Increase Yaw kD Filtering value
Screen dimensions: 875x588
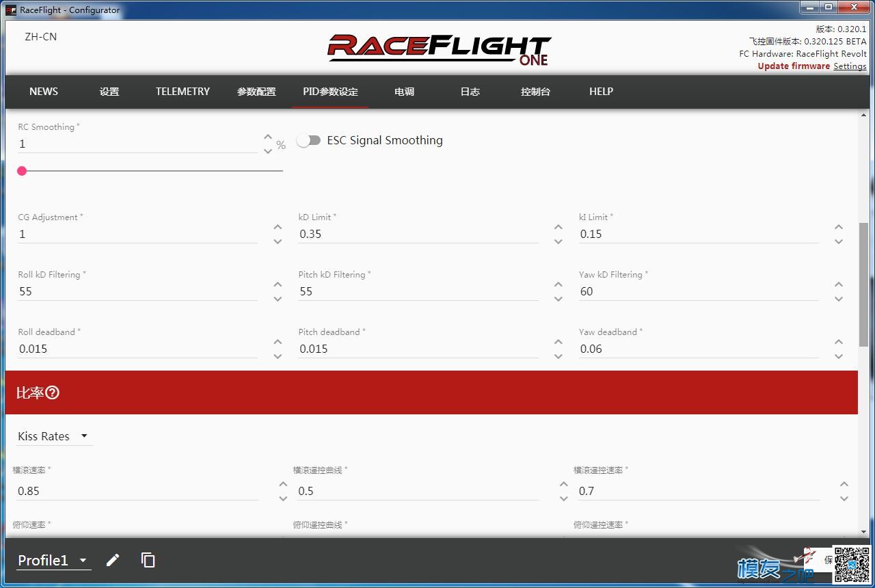(x=839, y=284)
